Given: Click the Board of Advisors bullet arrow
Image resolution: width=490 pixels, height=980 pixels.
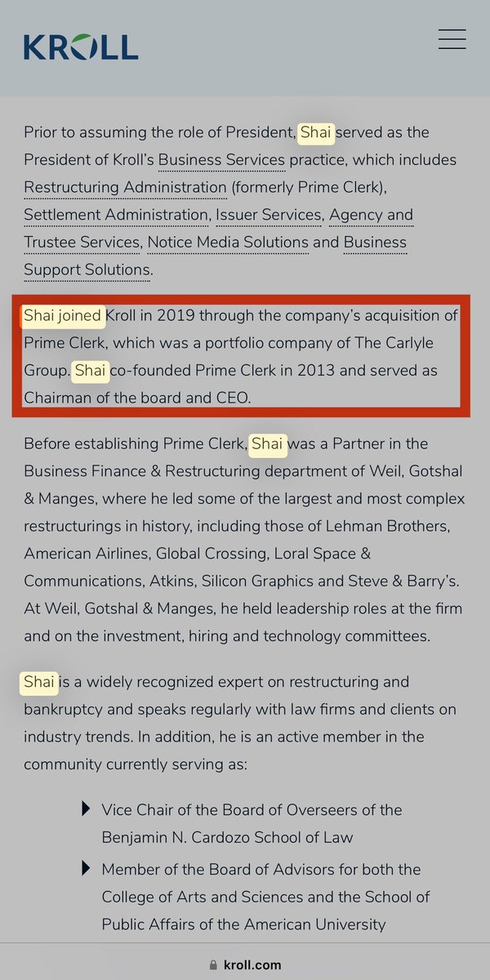Looking at the screenshot, I should [86, 869].
